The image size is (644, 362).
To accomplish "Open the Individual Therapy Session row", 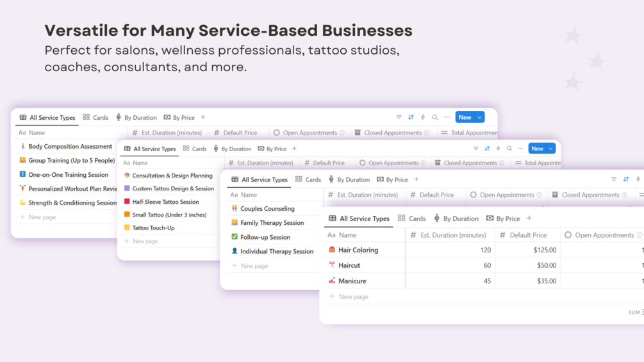I will click(277, 251).
